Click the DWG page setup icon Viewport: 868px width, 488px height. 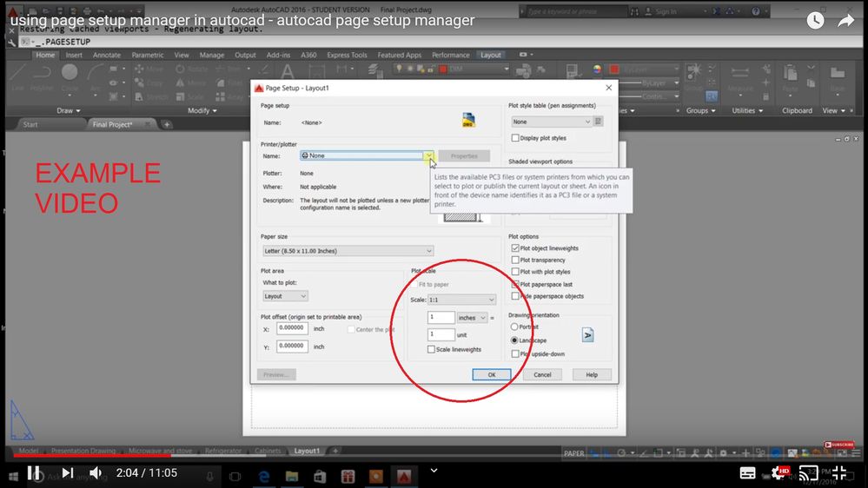[468, 120]
